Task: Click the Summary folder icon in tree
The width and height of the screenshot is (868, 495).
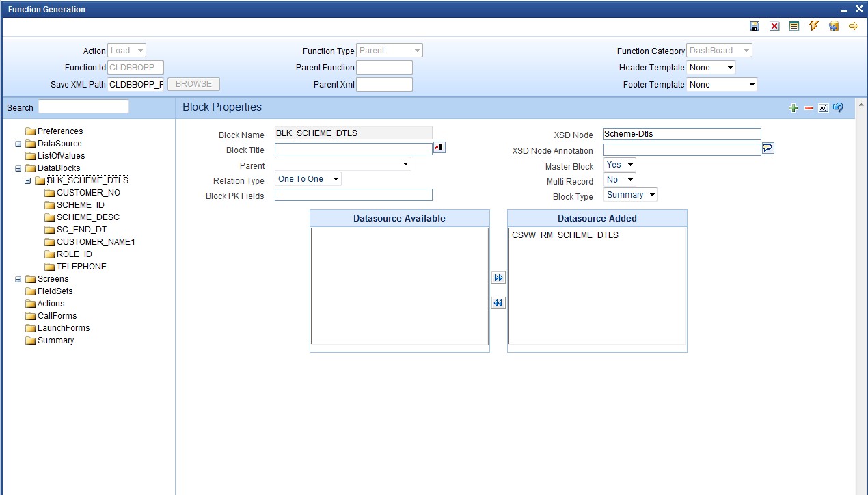Action: 30,340
